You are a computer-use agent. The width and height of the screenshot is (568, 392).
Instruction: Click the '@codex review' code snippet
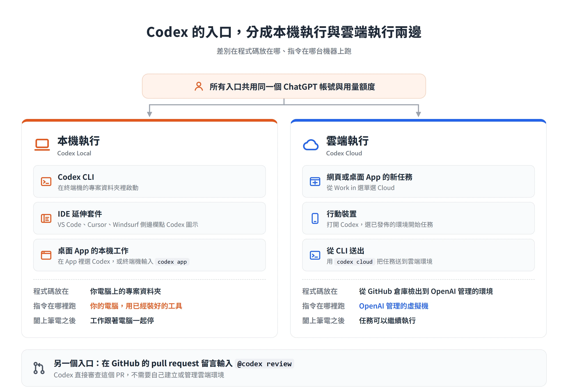(x=264, y=364)
